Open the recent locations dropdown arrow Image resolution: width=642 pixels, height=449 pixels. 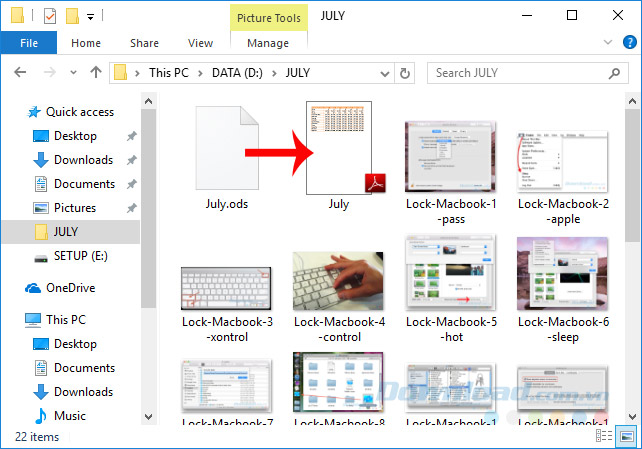click(x=73, y=72)
